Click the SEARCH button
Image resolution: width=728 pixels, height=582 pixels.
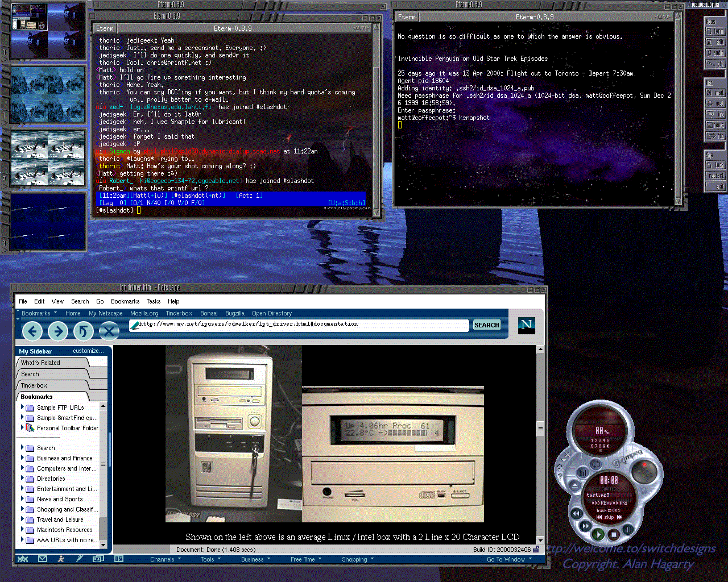pyautogui.click(x=487, y=325)
